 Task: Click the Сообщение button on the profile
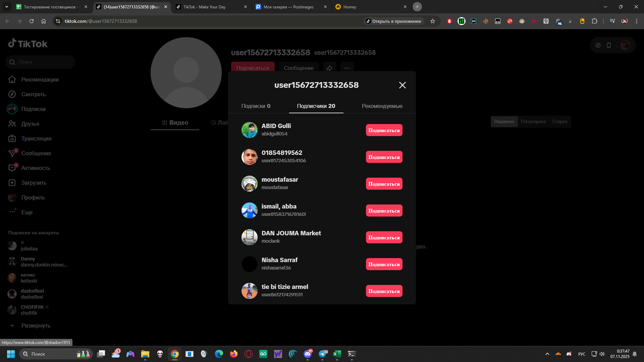[x=298, y=68]
